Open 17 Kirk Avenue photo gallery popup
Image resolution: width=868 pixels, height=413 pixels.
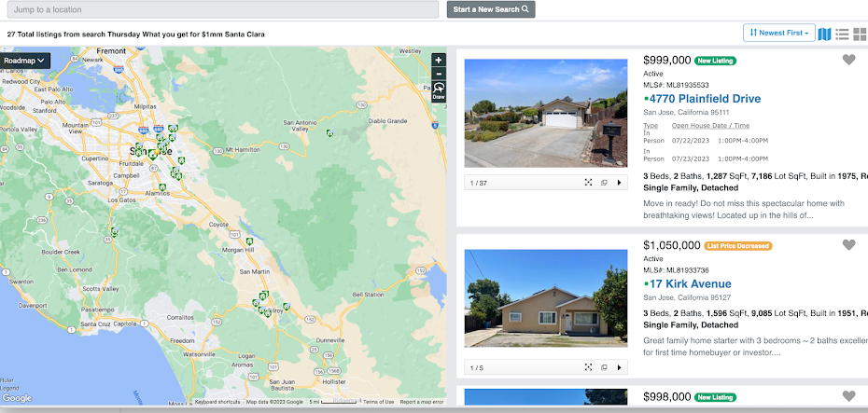tap(604, 367)
